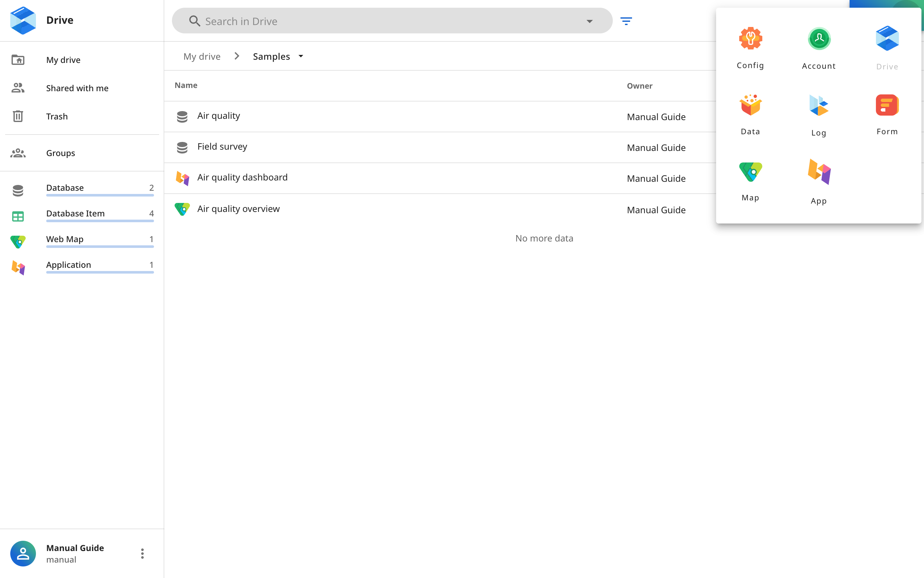This screenshot has height=578, width=924.
Task: Open Air quality overview name
Action: point(238,209)
